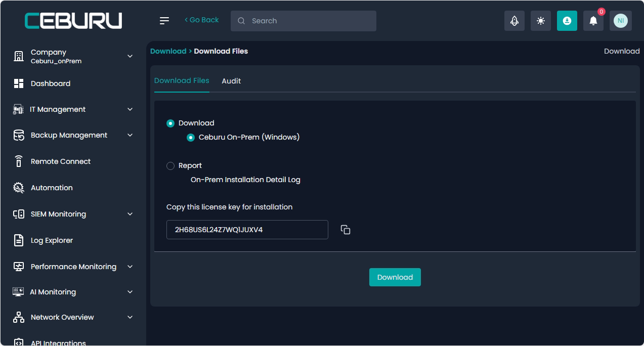Click the Search input field
Viewport: 644px width, 346px height.
click(304, 21)
